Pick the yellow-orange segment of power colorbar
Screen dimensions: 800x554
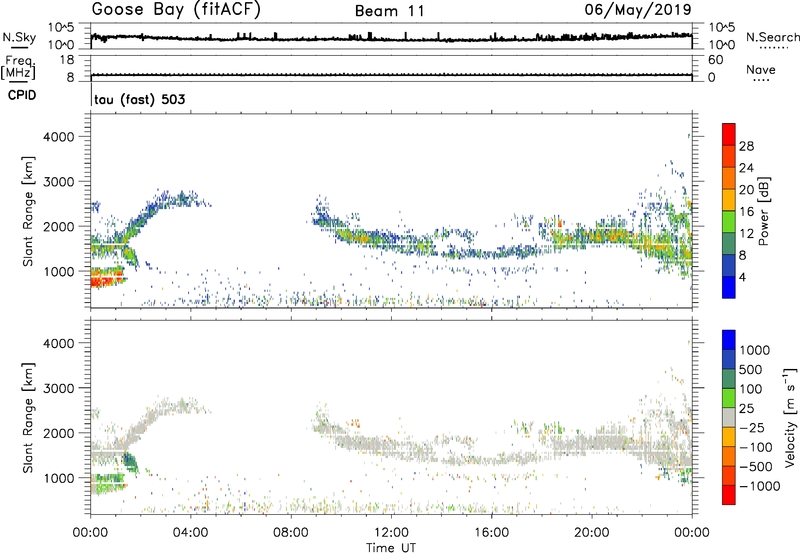(729, 199)
